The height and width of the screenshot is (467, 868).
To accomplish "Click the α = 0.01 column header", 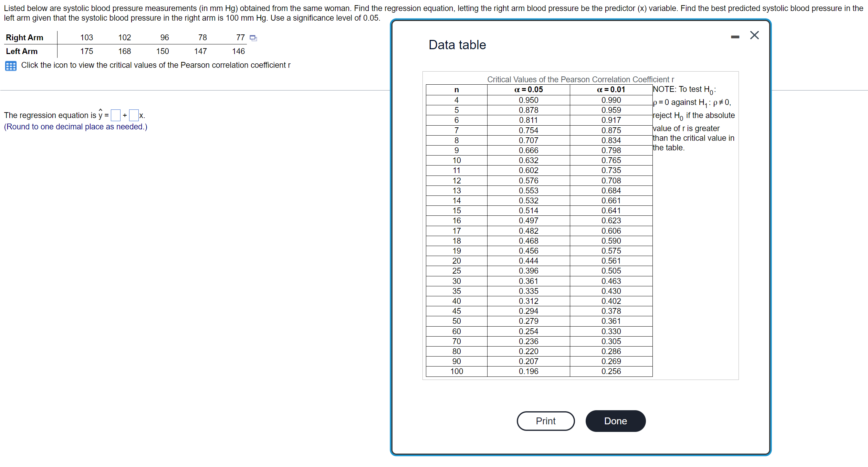I will pos(611,89).
